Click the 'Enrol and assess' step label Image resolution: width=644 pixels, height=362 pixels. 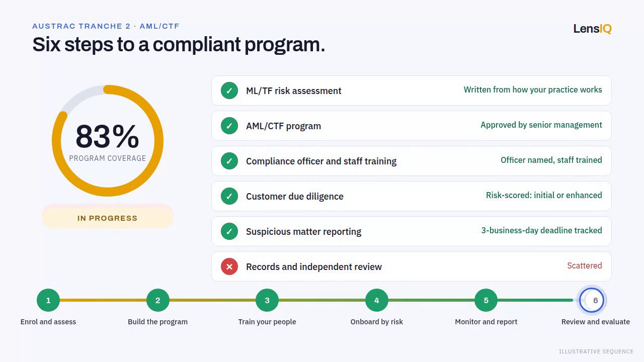point(48,322)
